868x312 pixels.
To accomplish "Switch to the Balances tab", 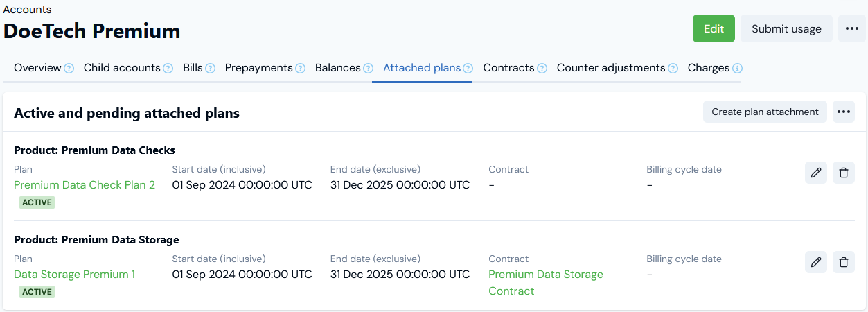I will pos(337,68).
